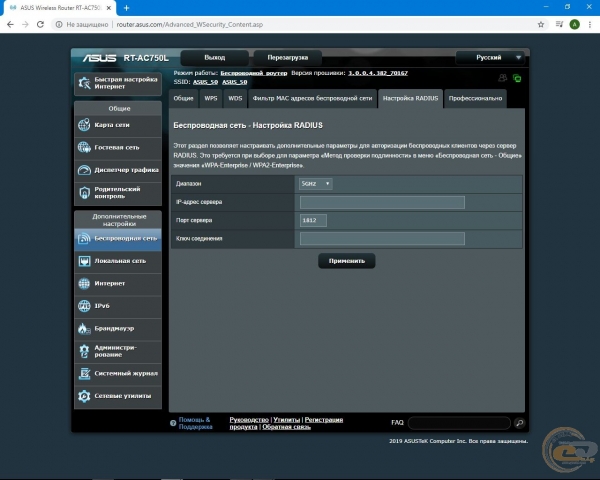600x480 pixels.
Task: Click the Диспетчер трафика sidebar icon
Action: pyautogui.click(x=85, y=170)
